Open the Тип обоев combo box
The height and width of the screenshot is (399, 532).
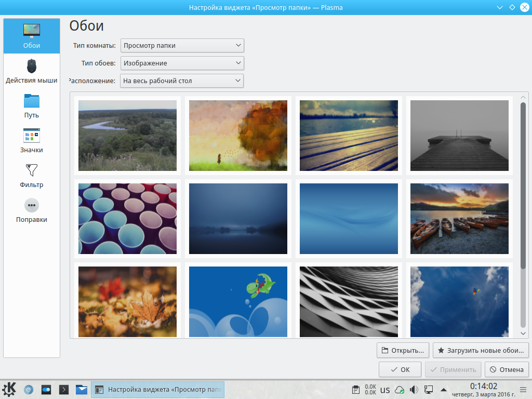182,63
